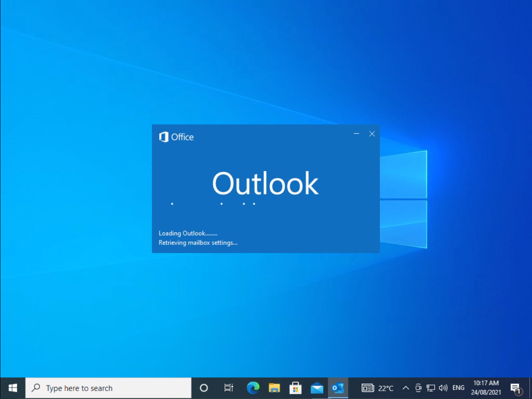Open Task View on the taskbar

[x=229, y=388]
